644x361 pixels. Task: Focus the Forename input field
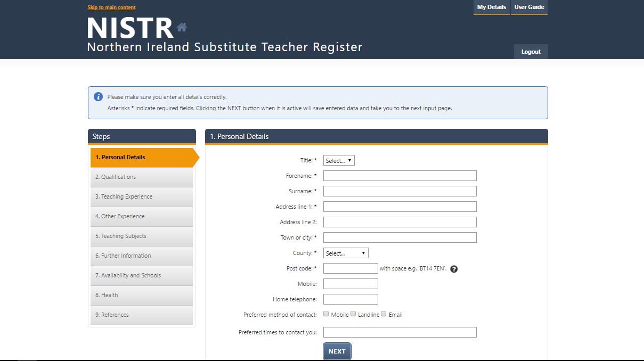[400, 176]
